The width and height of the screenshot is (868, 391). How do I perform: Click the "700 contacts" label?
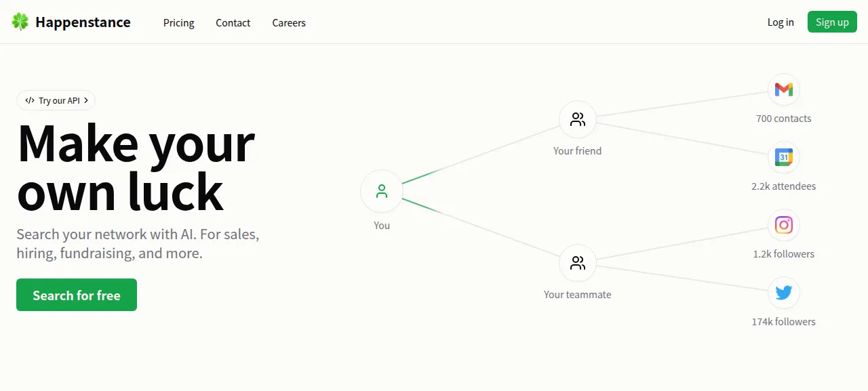[783, 118]
